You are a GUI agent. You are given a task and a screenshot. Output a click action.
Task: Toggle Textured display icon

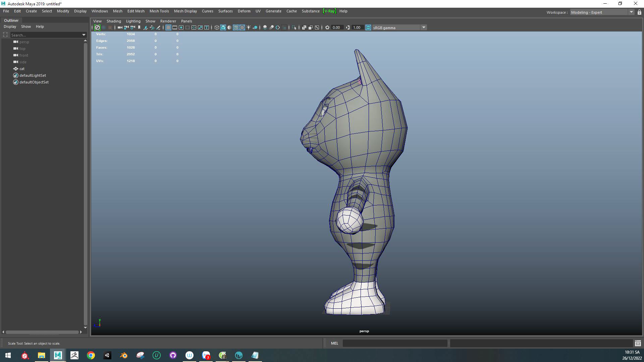tap(242, 27)
